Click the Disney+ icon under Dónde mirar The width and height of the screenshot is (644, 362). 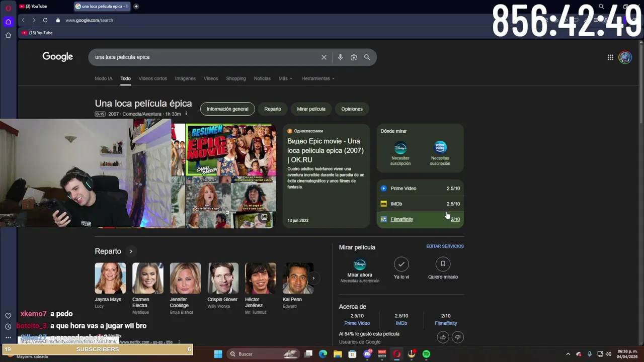click(400, 148)
